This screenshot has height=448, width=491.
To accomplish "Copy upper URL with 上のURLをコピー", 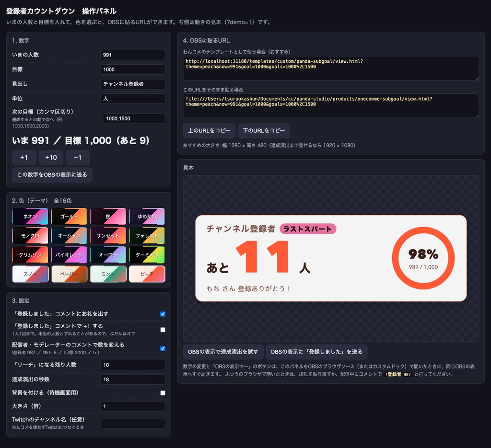I will point(209,131).
